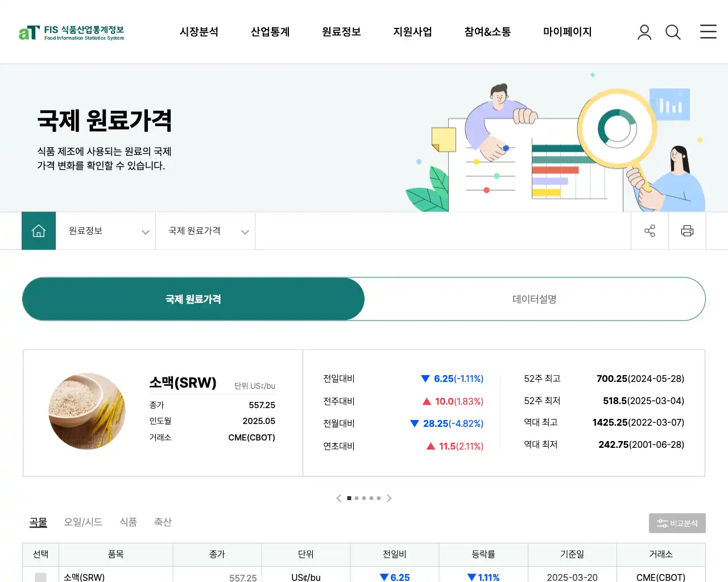Open the hamburger menu icon
The width and height of the screenshot is (728, 582).
point(708,32)
